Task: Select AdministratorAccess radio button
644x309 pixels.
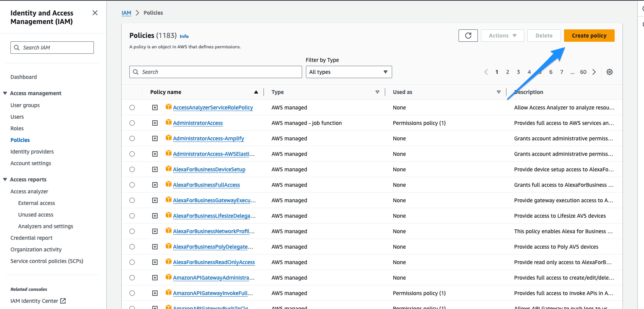Action: click(x=132, y=123)
